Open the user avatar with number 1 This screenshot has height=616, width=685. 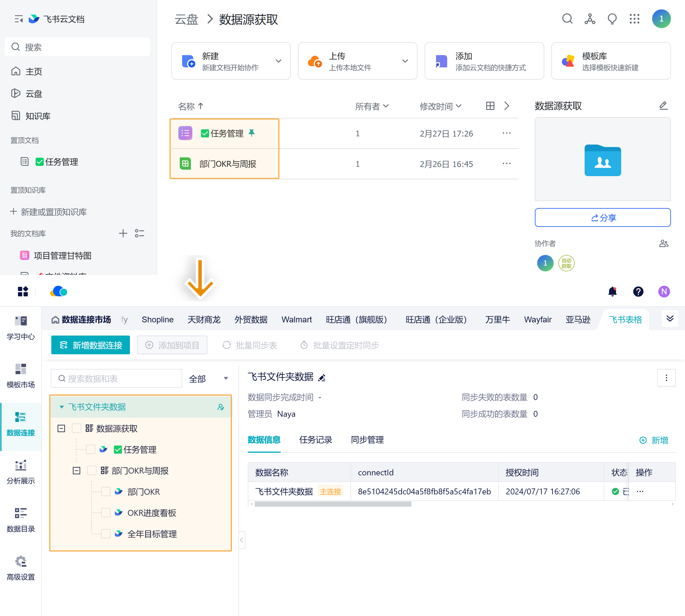tap(661, 19)
